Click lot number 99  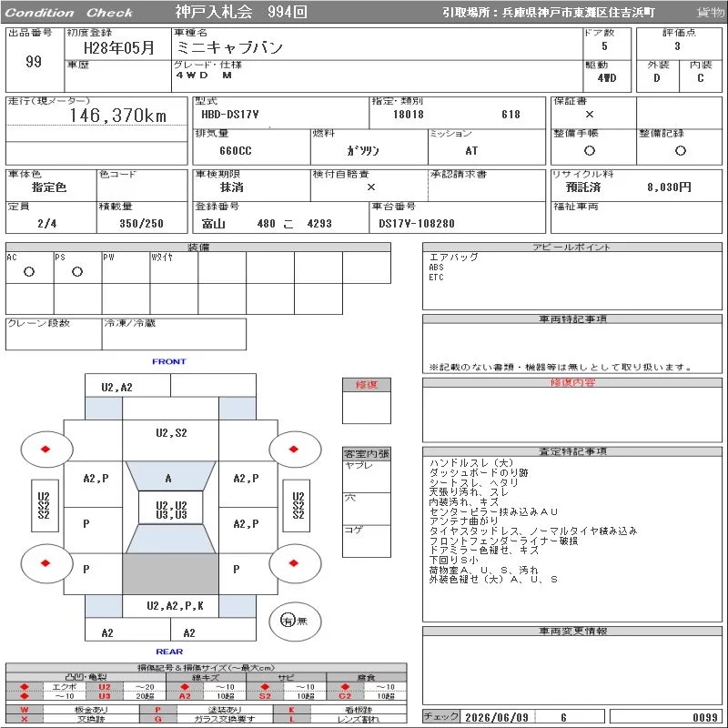pyautogui.click(x=34, y=61)
